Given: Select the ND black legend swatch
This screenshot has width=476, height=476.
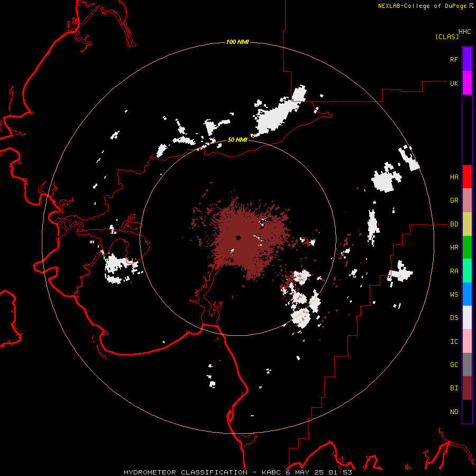Looking at the screenshot, I should click(x=467, y=411).
